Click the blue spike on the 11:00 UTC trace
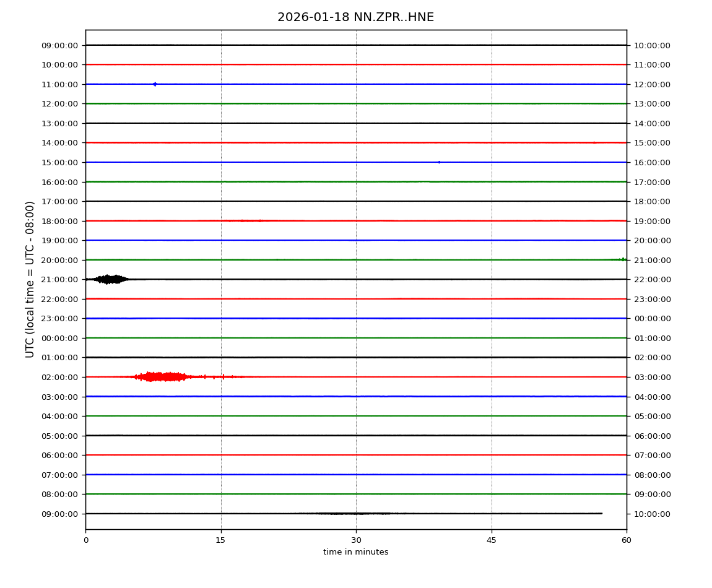 click(x=155, y=84)
